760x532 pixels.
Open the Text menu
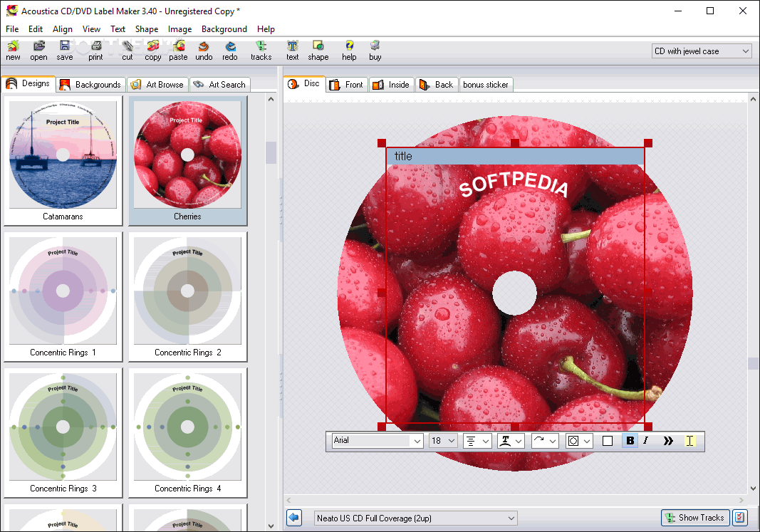(118, 29)
